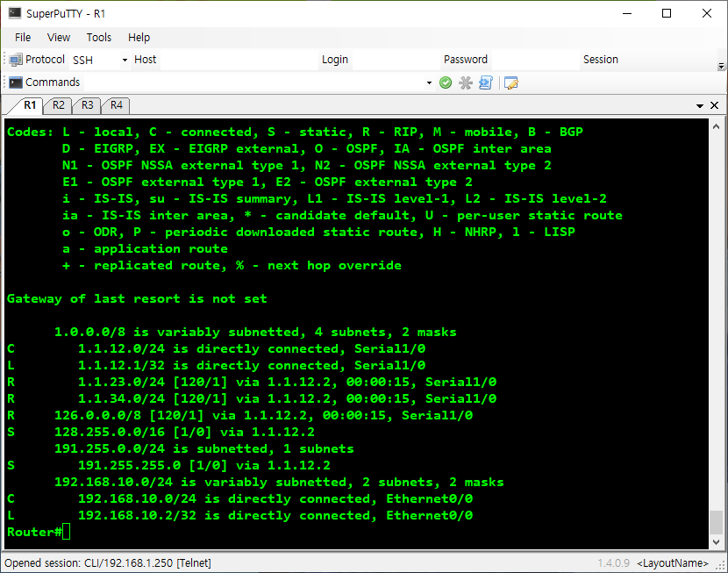728x573 pixels.
Task: Minimize the SuperPuTTY window
Action: 627,13
